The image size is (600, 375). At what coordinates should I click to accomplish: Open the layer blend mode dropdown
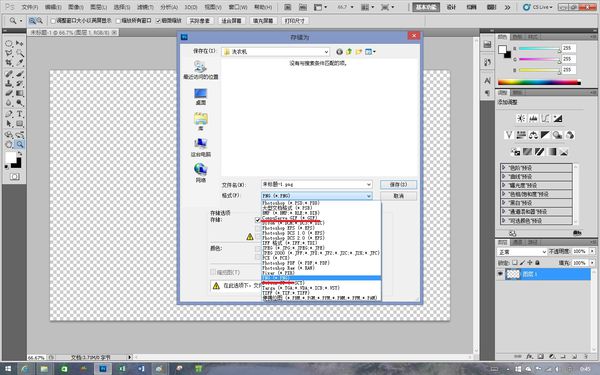[x=522, y=252]
